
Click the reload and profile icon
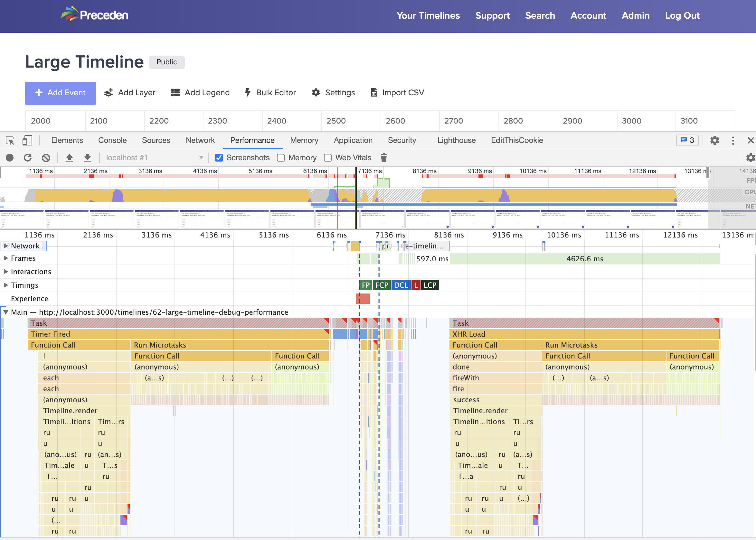[x=28, y=158]
